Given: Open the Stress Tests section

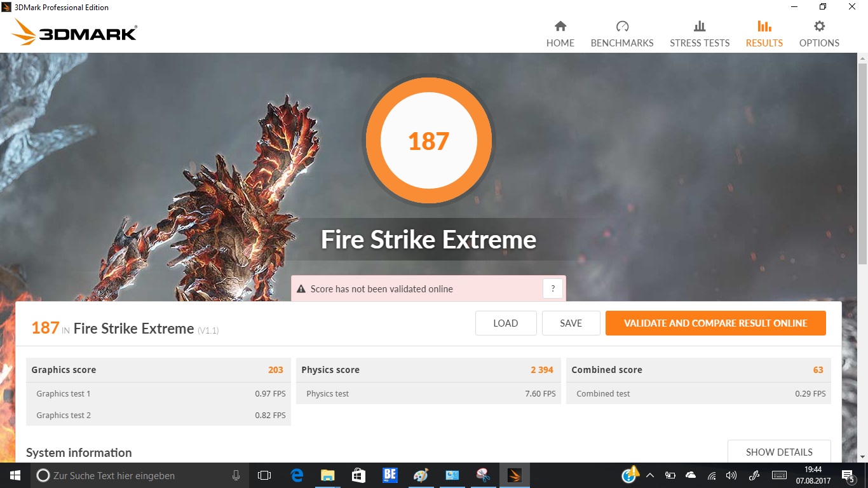Looking at the screenshot, I should (x=700, y=34).
